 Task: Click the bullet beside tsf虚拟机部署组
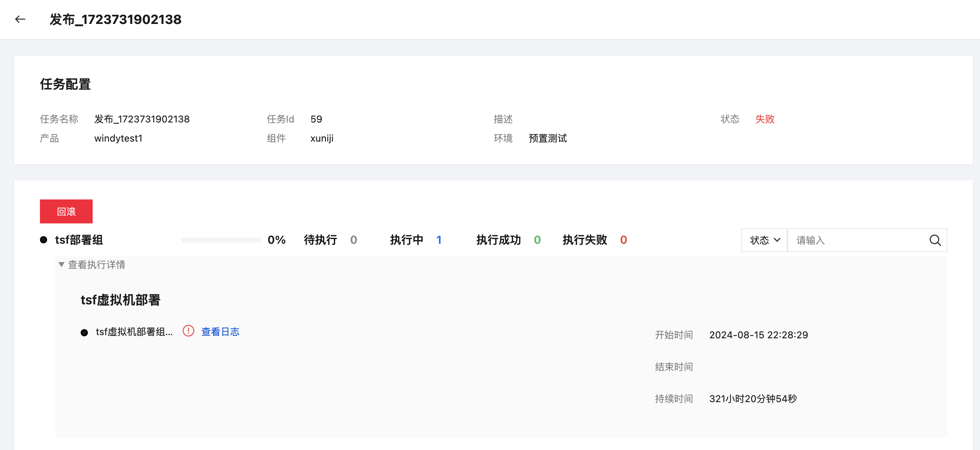coord(84,332)
